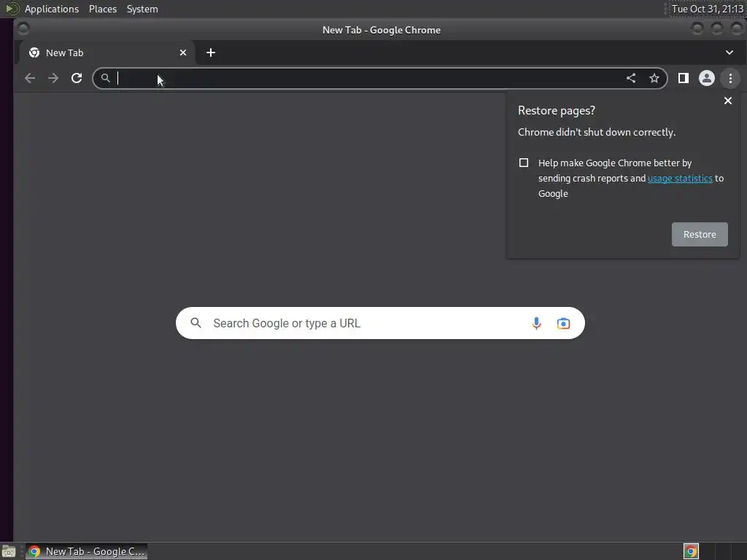Expand the tab search dropdown arrow
747x560 pixels.
pos(729,52)
